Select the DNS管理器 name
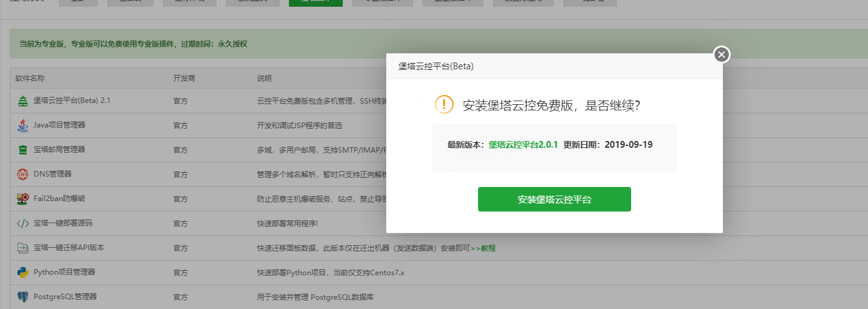 (x=53, y=174)
